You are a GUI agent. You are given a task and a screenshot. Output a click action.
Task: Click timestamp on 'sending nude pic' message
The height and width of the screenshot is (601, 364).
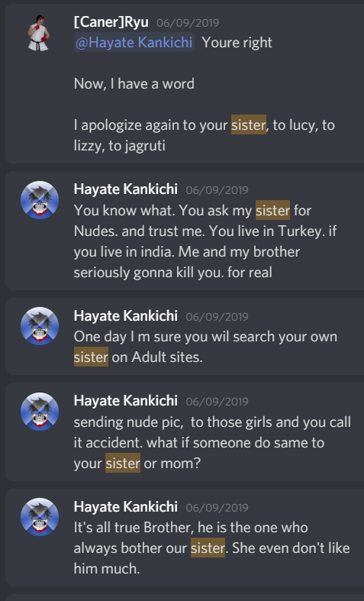pyautogui.click(x=217, y=402)
